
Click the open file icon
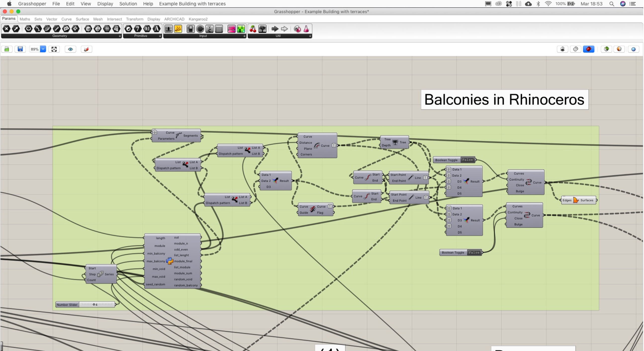(x=7, y=49)
